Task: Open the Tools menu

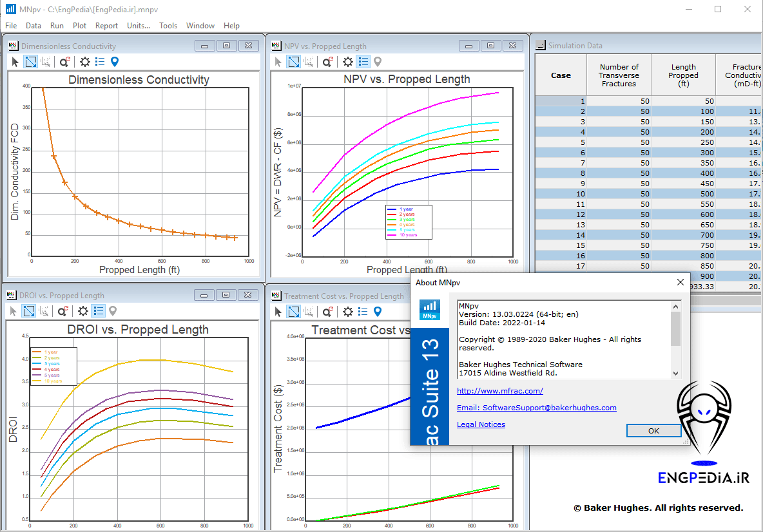Action: pos(168,26)
